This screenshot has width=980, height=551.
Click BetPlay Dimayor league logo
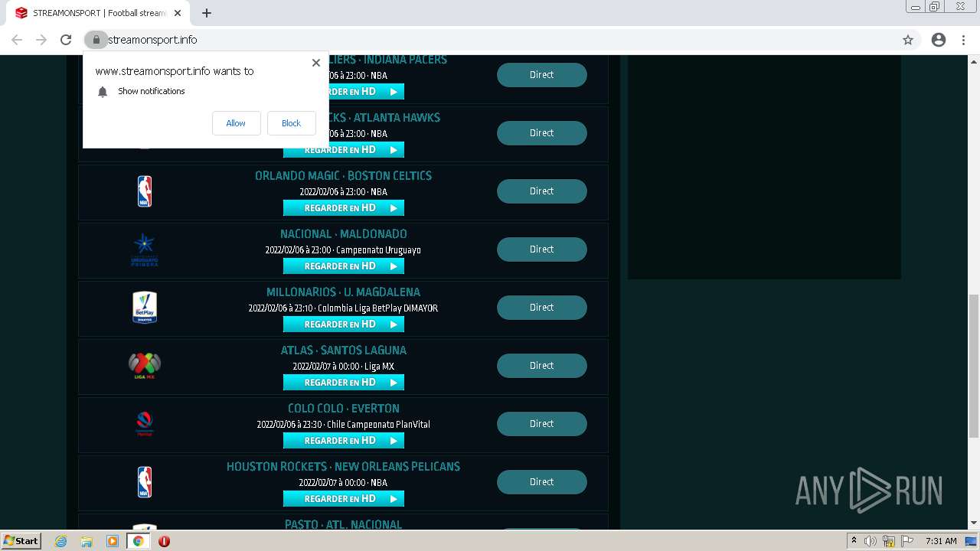[x=144, y=308]
